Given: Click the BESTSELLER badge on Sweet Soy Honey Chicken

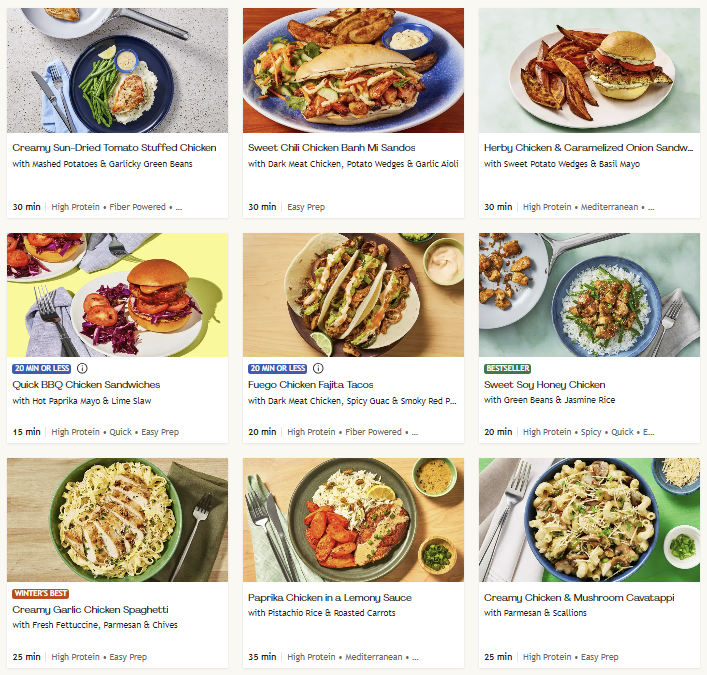Looking at the screenshot, I should coord(507,368).
